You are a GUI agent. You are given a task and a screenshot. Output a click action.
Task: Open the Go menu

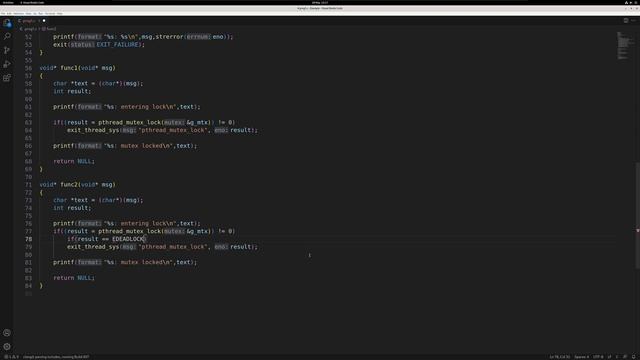tap(35, 13)
